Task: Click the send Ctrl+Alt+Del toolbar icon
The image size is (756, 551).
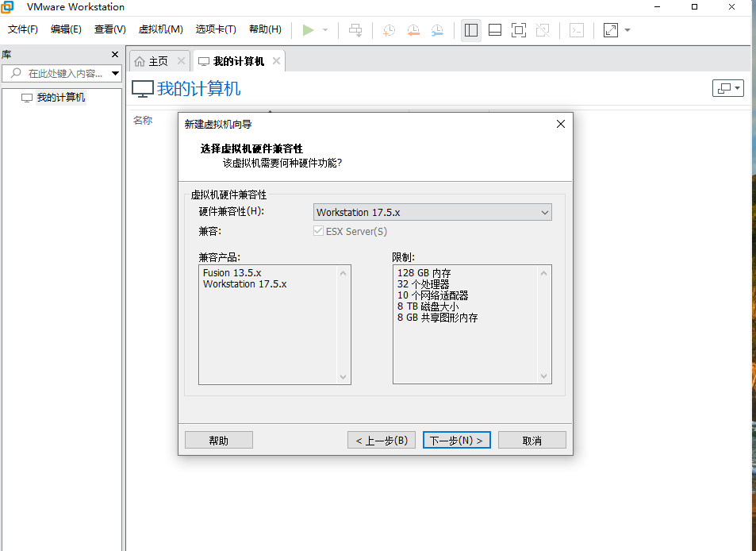Action: [x=355, y=30]
